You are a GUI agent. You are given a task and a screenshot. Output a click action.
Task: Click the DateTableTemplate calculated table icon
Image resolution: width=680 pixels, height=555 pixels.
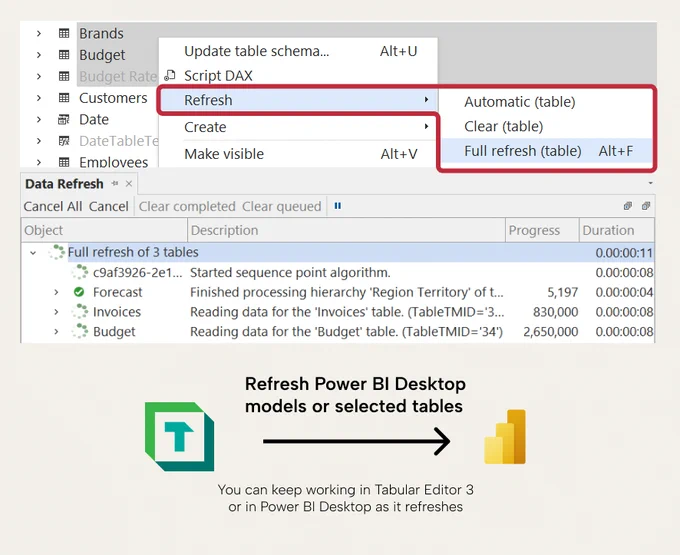(x=64, y=141)
